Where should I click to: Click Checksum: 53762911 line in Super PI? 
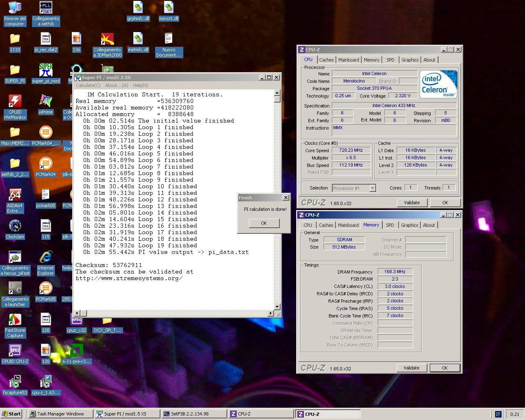pos(109,265)
